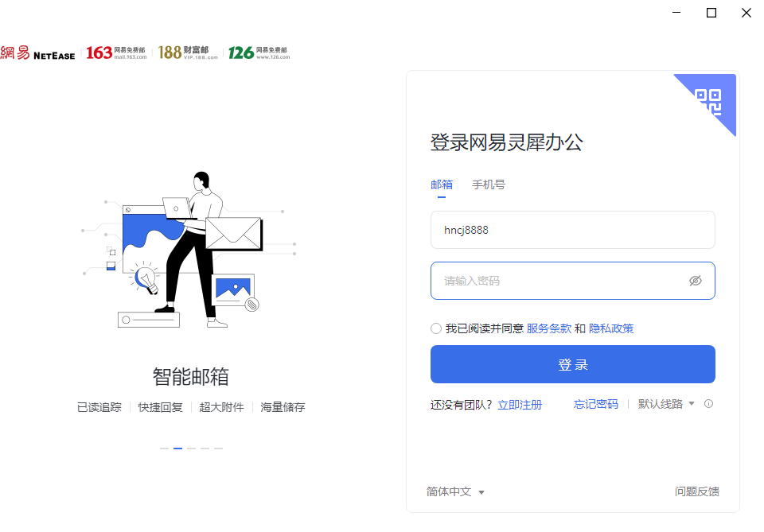Maximize the login window

tap(711, 13)
